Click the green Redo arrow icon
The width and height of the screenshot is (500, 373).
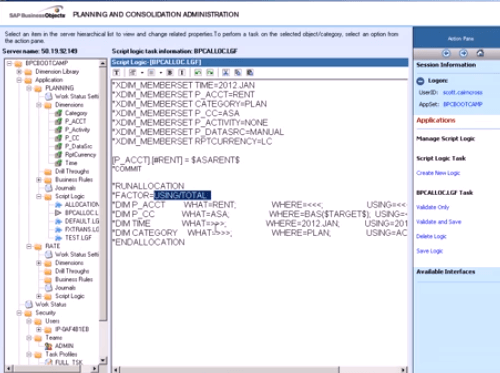point(210,72)
